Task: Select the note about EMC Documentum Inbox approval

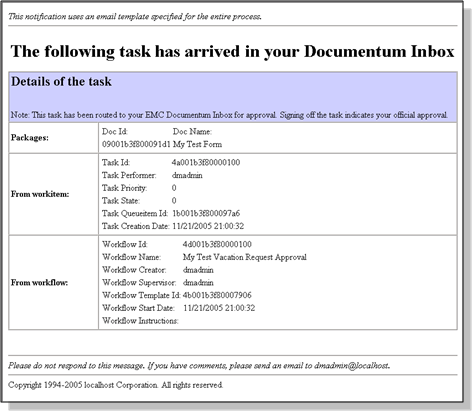Action: click(229, 115)
